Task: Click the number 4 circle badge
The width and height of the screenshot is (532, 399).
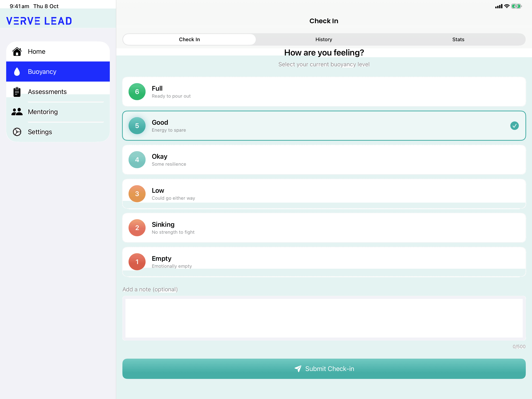Action: (x=137, y=160)
